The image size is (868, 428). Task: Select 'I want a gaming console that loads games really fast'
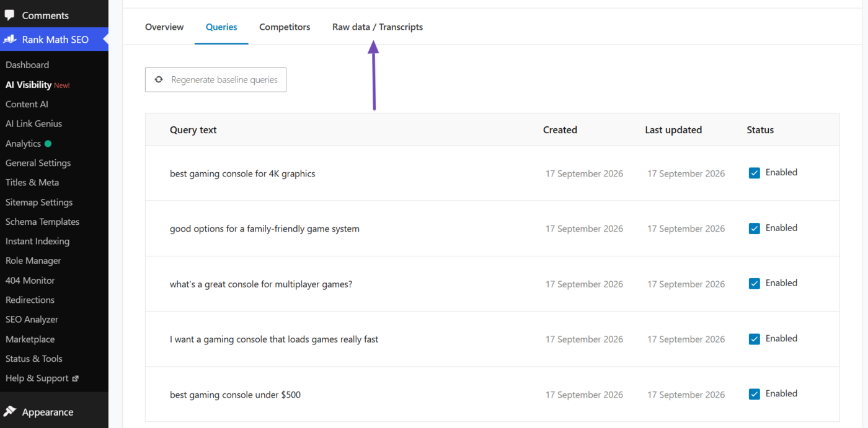pos(274,339)
